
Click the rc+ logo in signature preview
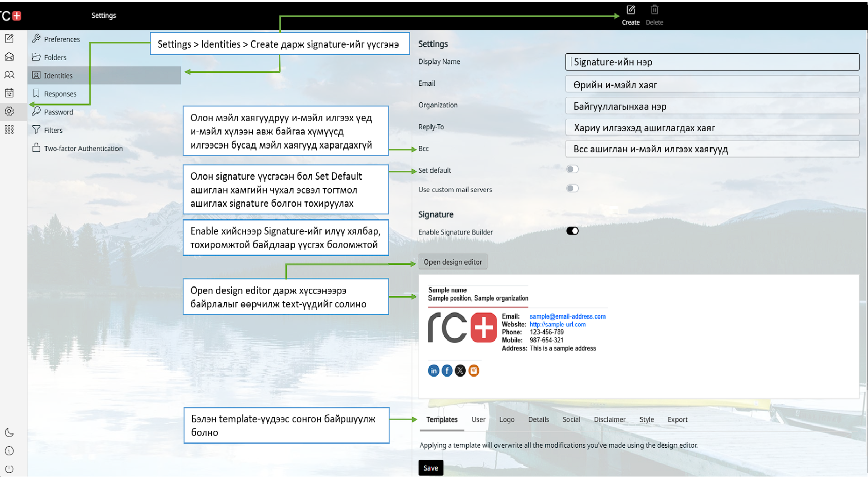pyautogui.click(x=462, y=327)
